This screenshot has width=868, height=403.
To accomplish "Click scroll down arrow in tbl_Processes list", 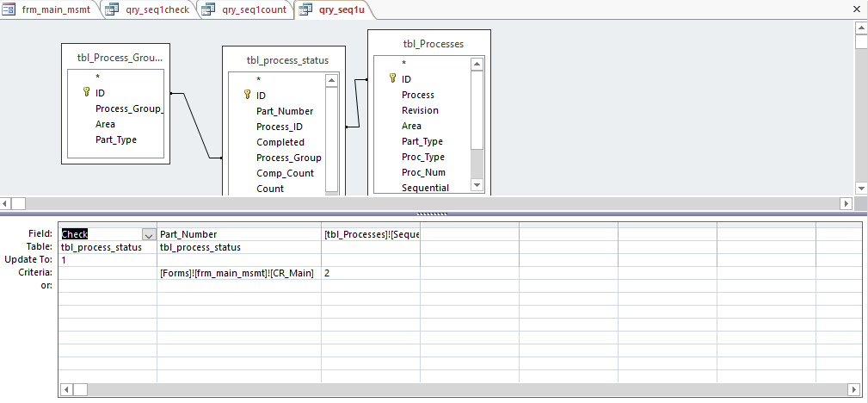I will (477, 185).
